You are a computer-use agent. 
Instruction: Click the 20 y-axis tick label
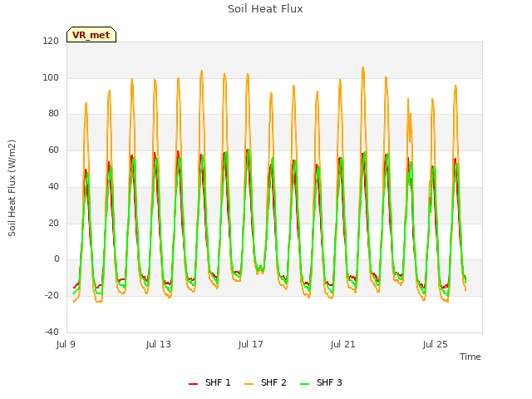[x=53, y=223]
